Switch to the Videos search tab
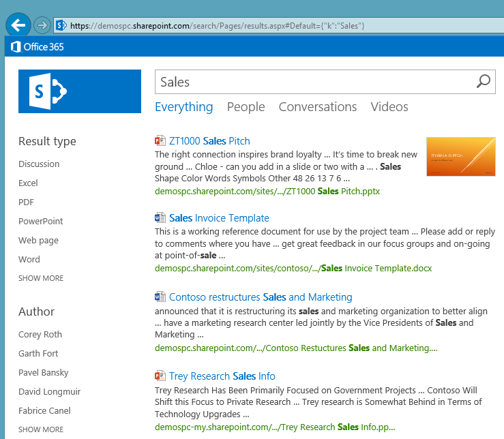Viewport: 504px width, 439px height. point(389,107)
